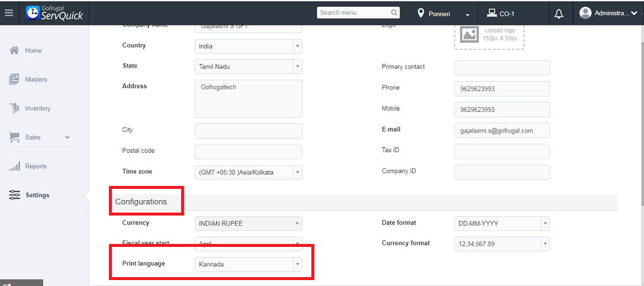This screenshot has width=644, height=286.
Task: Click the Ponneri location pin icon
Action: [421, 13]
